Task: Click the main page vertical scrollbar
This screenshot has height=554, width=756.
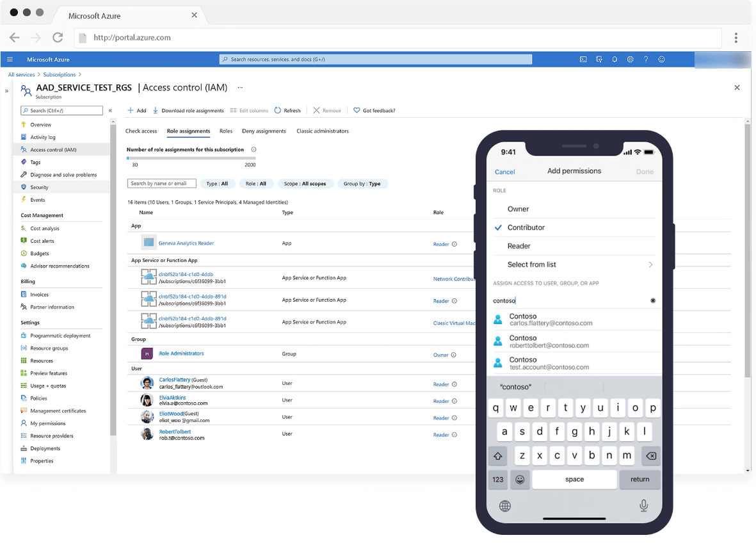Action: (x=748, y=251)
